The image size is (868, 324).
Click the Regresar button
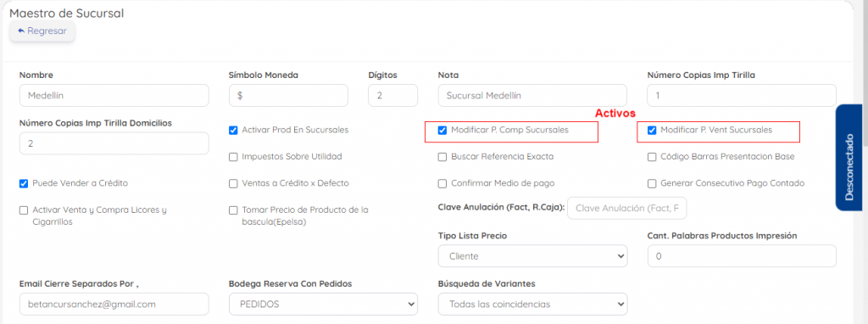click(42, 31)
